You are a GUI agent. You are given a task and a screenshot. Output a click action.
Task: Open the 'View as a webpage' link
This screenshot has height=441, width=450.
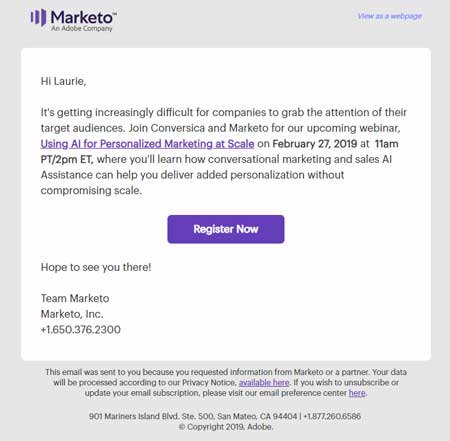point(390,16)
